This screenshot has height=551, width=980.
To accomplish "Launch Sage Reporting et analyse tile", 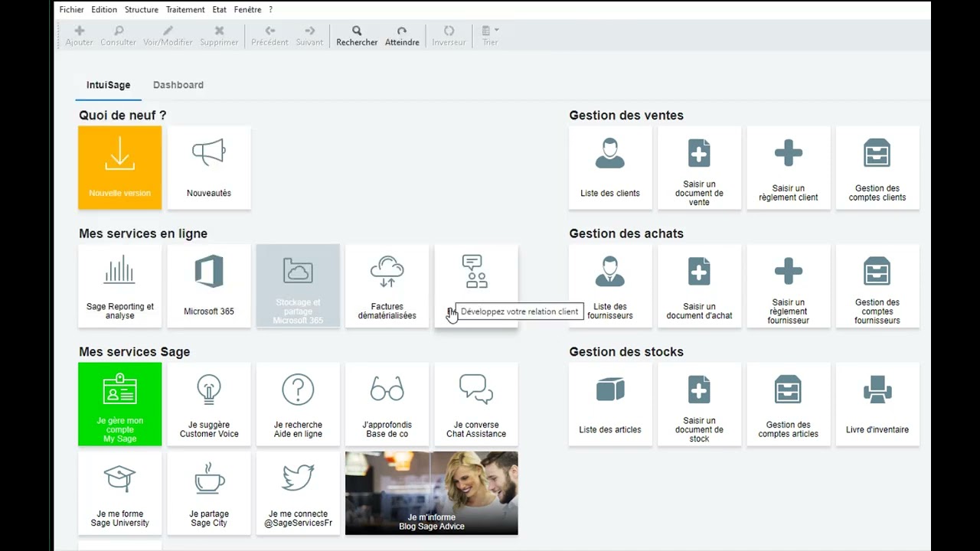I will coord(119,286).
